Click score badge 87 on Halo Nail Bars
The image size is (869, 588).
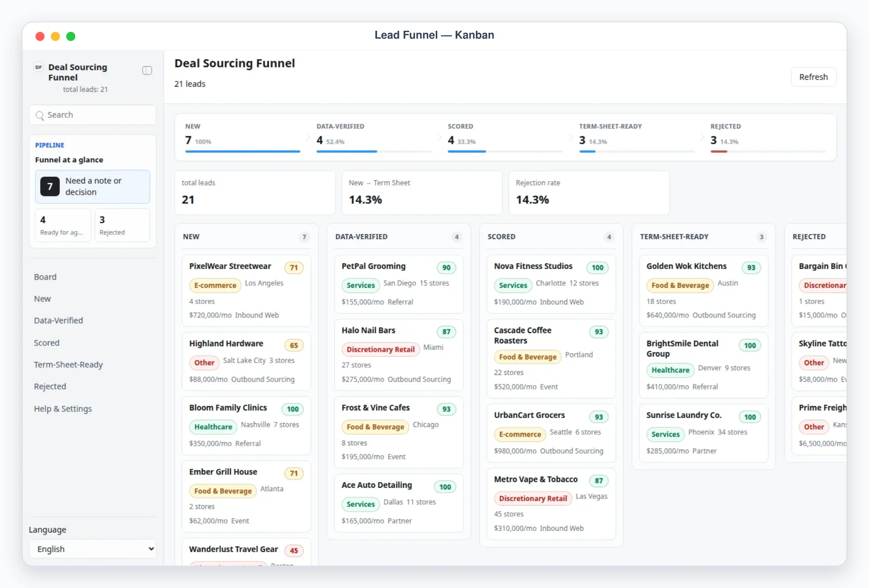pos(446,331)
